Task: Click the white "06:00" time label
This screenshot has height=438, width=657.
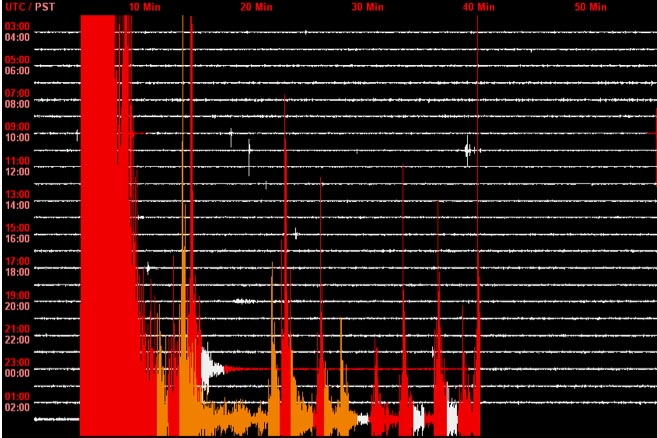Action: (17, 70)
